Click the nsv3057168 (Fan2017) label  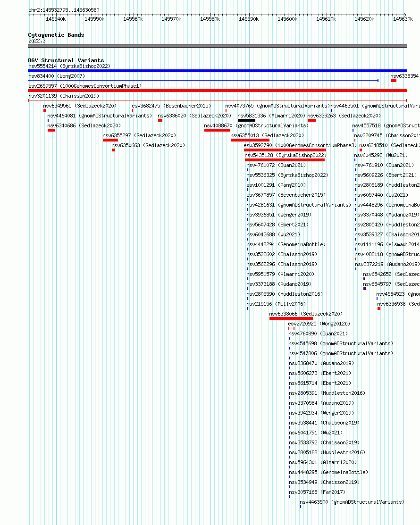[x=317, y=492]
